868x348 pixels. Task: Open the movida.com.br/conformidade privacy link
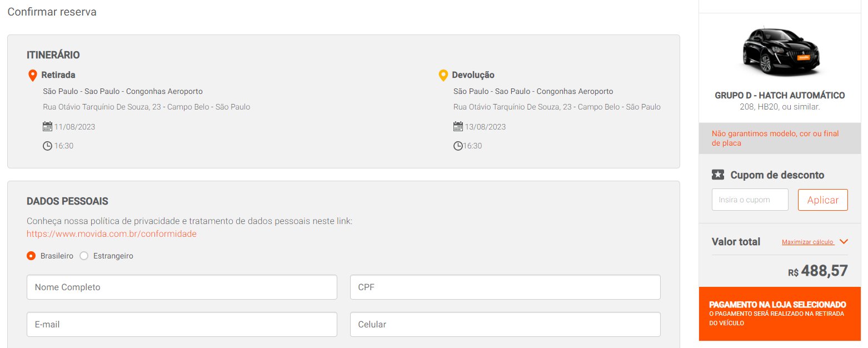[x=112, y=234]
